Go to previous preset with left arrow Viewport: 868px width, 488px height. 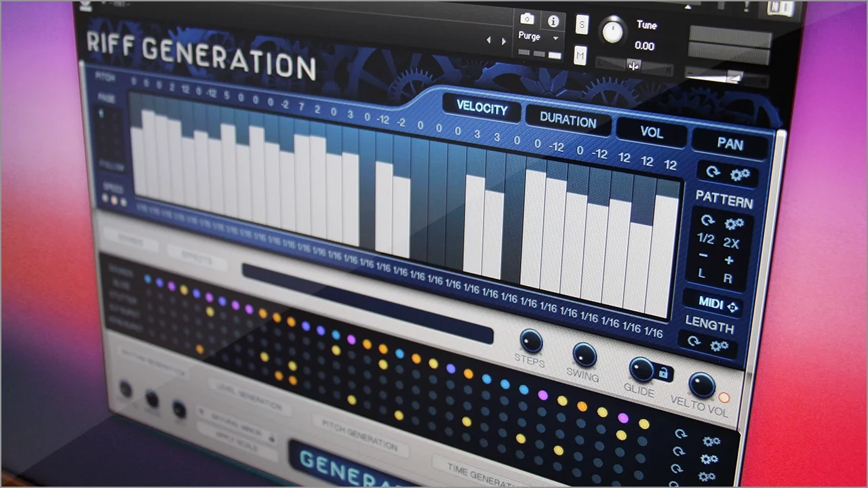pos(488,41)
